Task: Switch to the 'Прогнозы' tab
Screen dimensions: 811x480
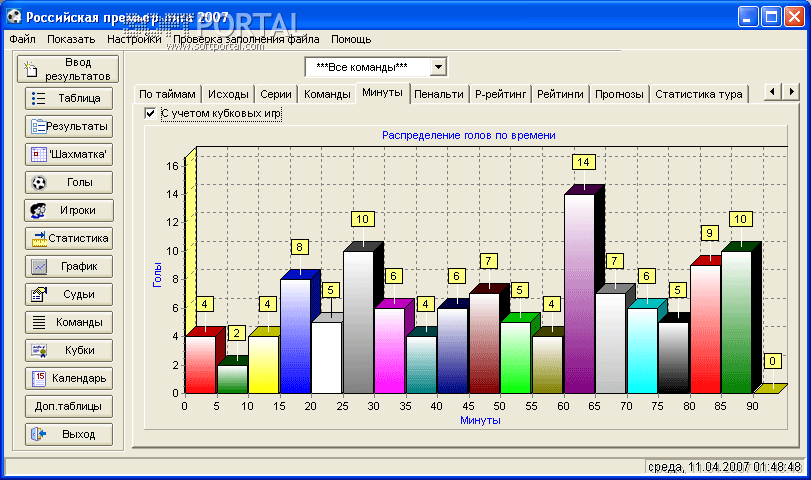Action: point(619,94)
